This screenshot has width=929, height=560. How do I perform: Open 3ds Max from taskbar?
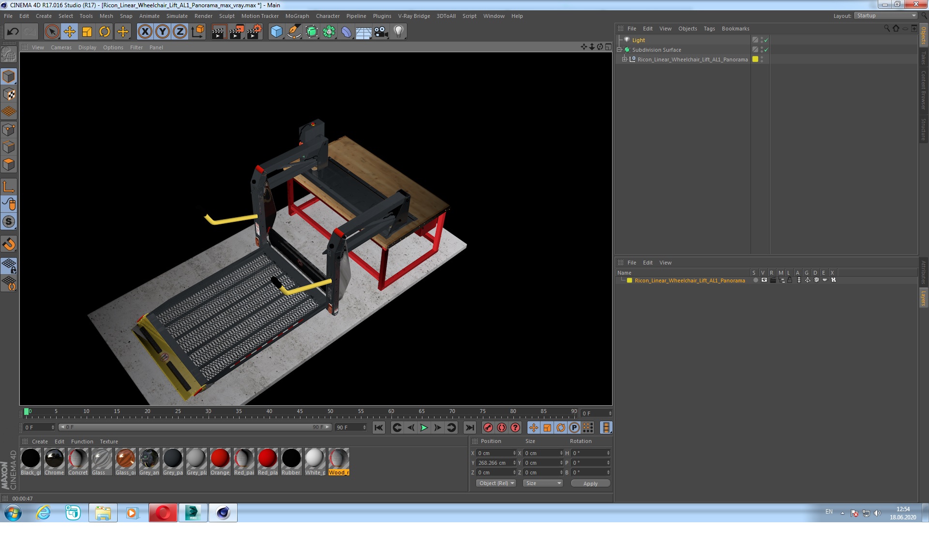point(193,513)
